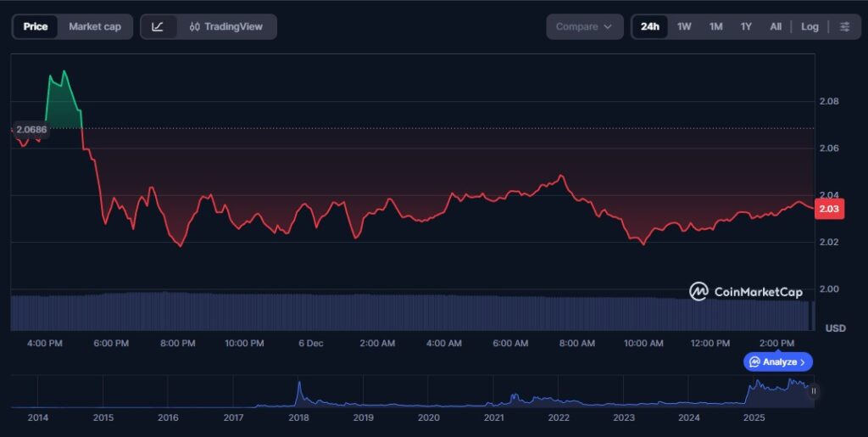This screenshot has width=868, height=437.
Task: Click the 10:00 AM time label
Action: pyautogui.click(x=643, y=344)
